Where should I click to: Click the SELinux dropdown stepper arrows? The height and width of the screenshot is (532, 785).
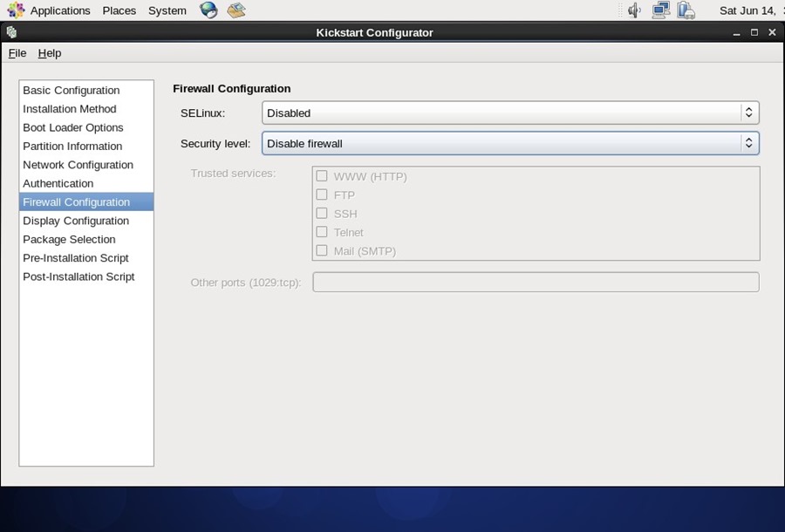point(748,112)
